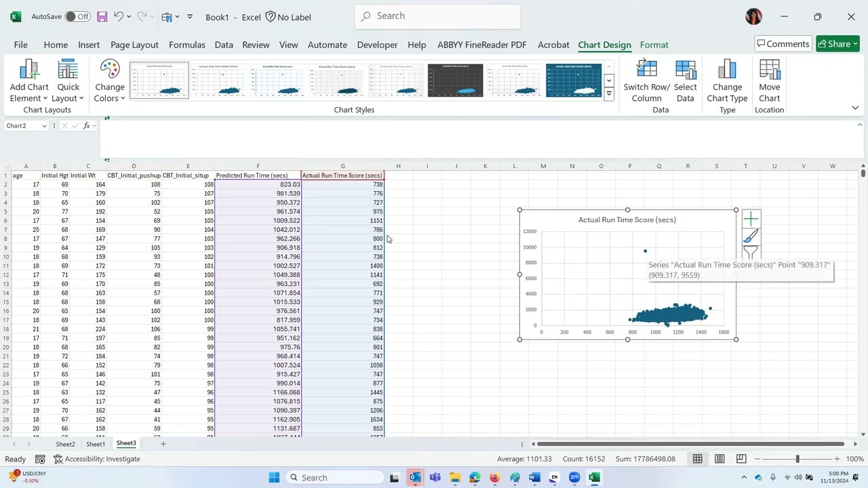Image resolution: width=868 pixels, height=488 pixels.
Task: Collapse the ribbon with the chevron arrow
Action: click(855, 108)
